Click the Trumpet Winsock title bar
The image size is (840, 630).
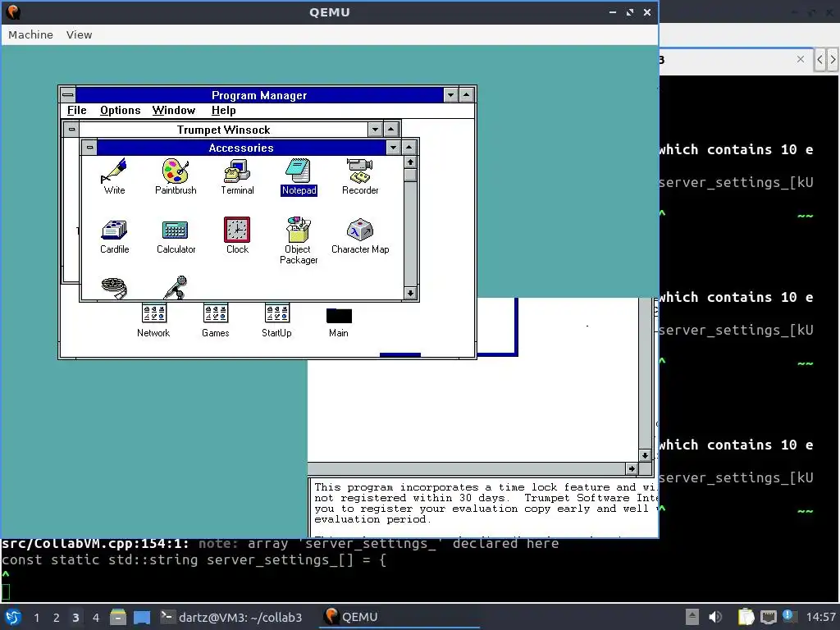coord(223,129)
